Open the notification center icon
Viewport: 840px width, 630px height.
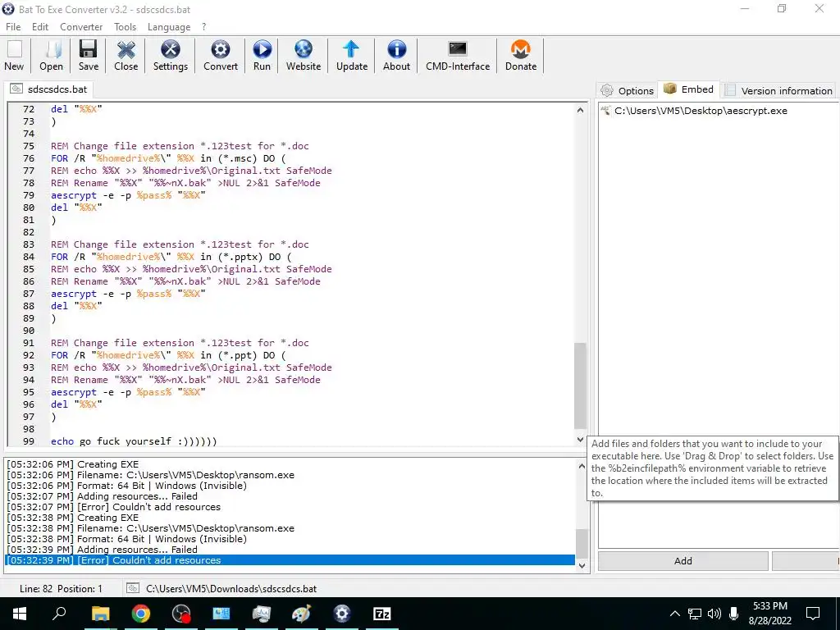pos(813,614)
